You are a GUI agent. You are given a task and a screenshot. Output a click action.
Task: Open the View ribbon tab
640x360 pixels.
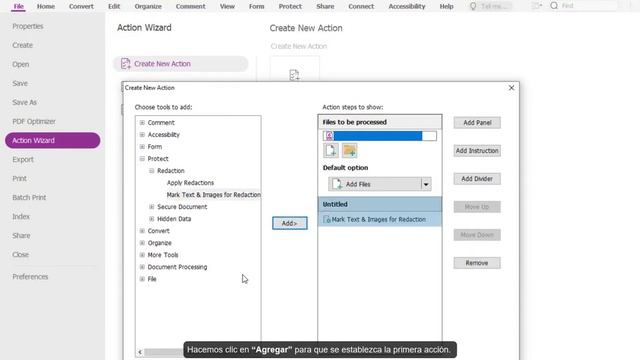tap(227, 6)
